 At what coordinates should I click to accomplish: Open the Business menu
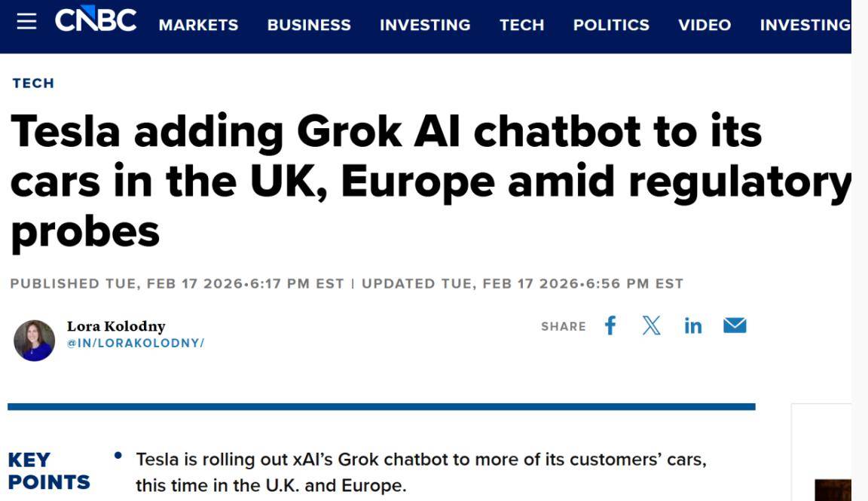[x=309, y=25]
